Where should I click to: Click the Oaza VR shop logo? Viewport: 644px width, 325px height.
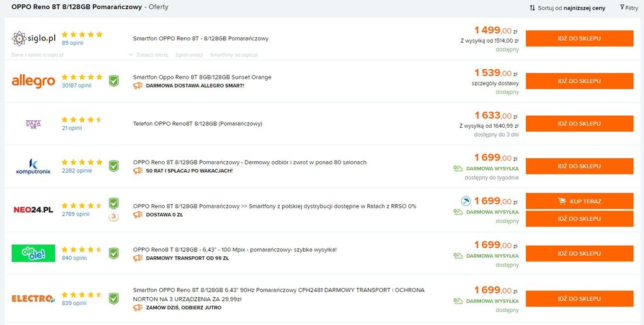[x=33, y=124]
